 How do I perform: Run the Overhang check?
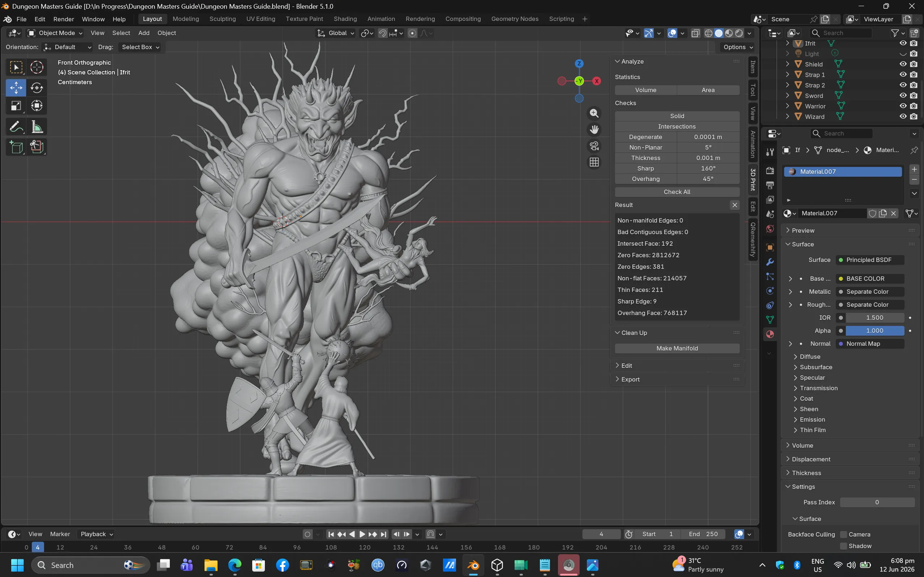[x=646, y=179]
